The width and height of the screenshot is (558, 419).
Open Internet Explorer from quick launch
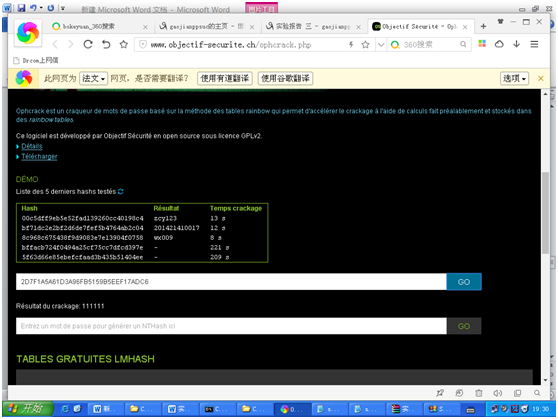(x=65, y=409)
